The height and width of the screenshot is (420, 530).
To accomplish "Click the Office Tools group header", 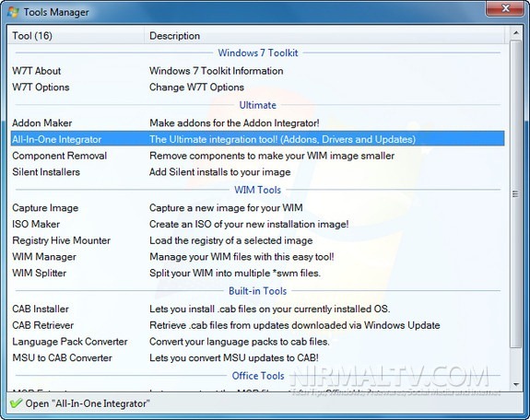I will point(257,376).
